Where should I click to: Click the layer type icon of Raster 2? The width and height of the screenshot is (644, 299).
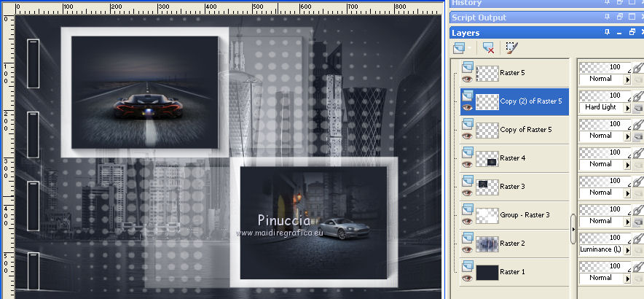(468, 237)
